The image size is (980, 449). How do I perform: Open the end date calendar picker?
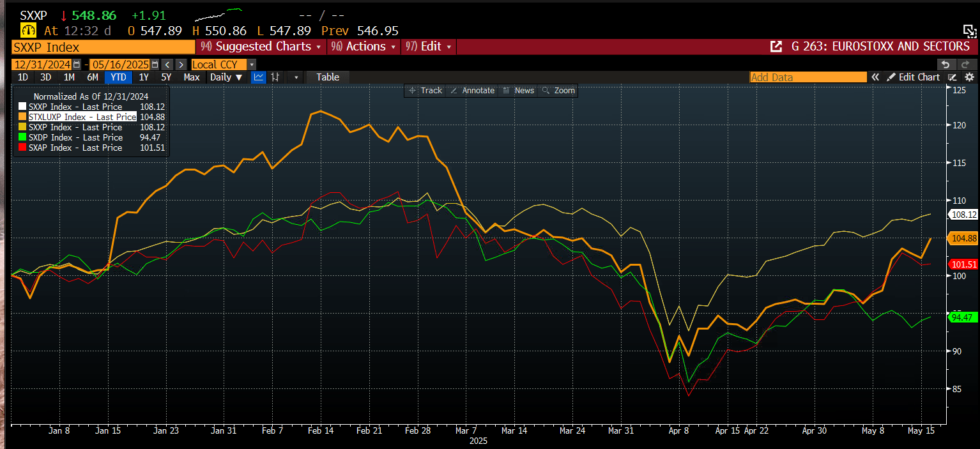pyautogui.click(x=155, y=65)
